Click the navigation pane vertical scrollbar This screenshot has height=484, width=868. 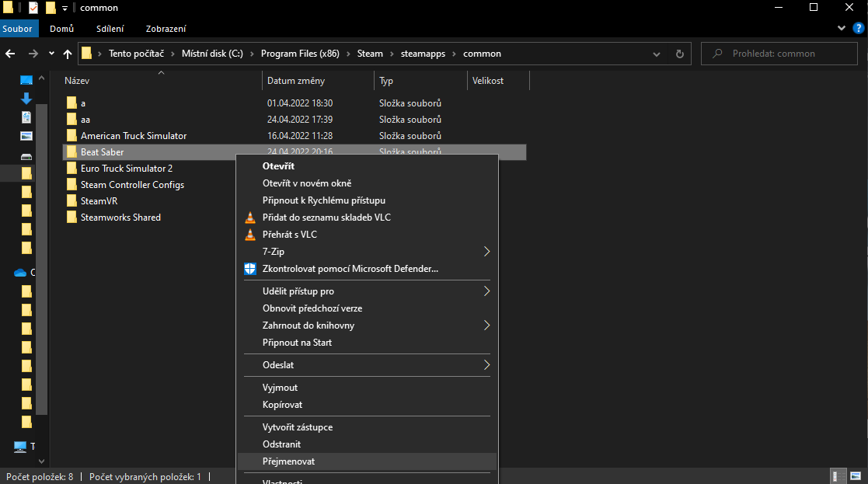(41, 259)
